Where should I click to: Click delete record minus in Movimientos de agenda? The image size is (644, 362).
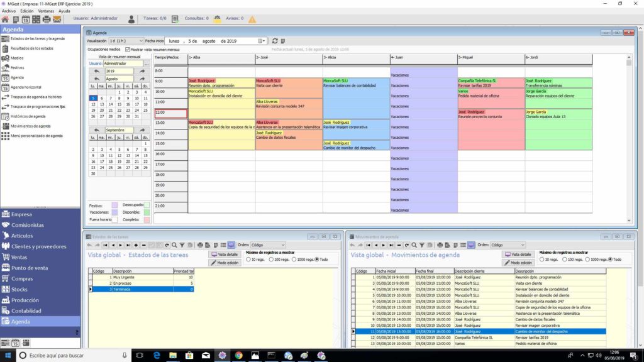coord(399,245)
